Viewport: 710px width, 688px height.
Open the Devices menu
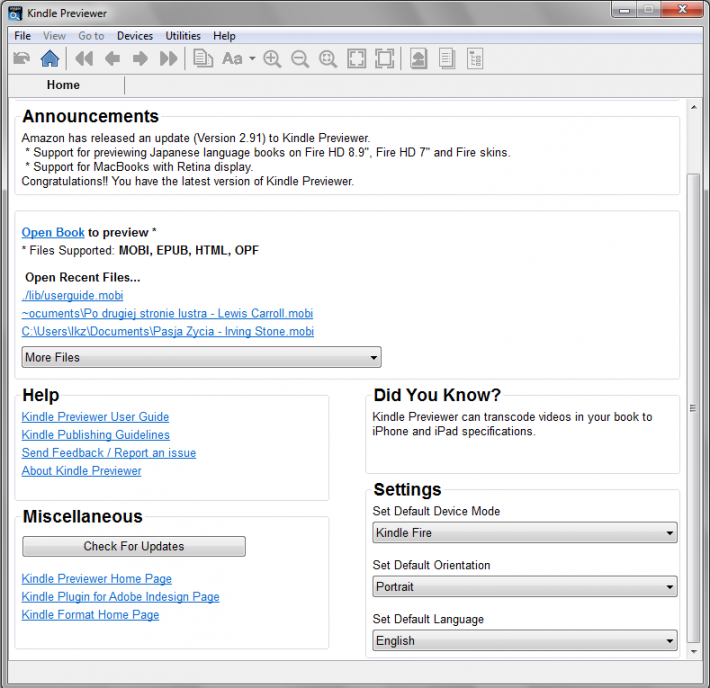coord(135,36)
